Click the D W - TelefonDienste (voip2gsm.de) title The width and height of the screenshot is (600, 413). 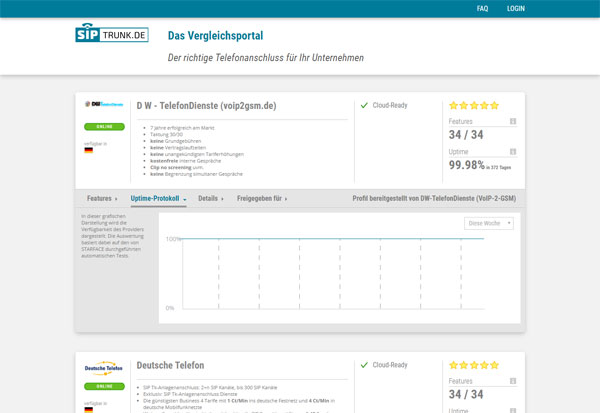206,106
